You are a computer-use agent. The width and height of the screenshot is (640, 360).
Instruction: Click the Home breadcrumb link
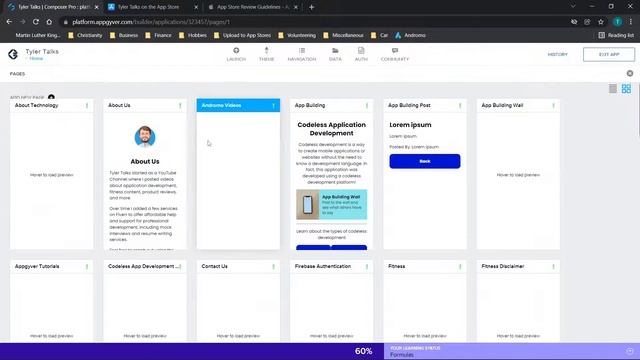(36, 58)
